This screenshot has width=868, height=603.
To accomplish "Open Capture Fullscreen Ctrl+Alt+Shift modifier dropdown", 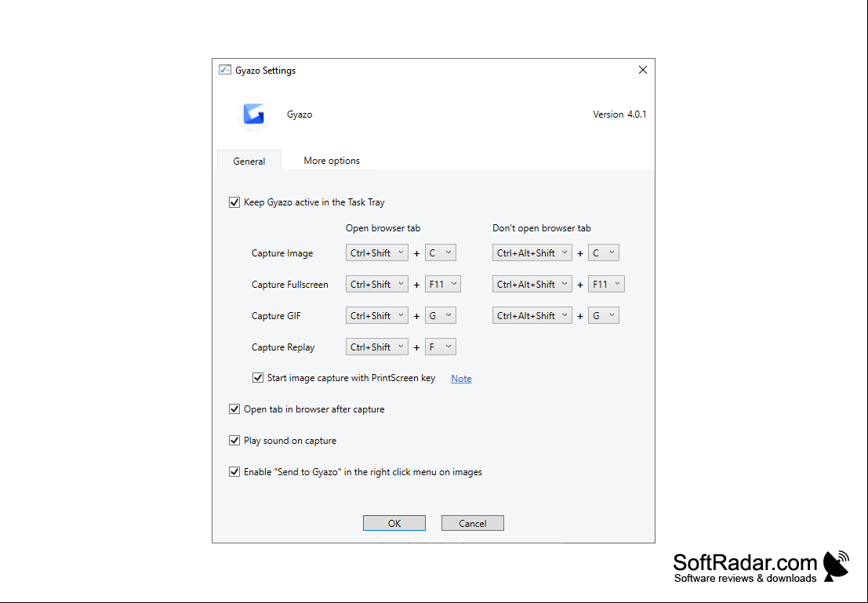I will coord(532,284).
